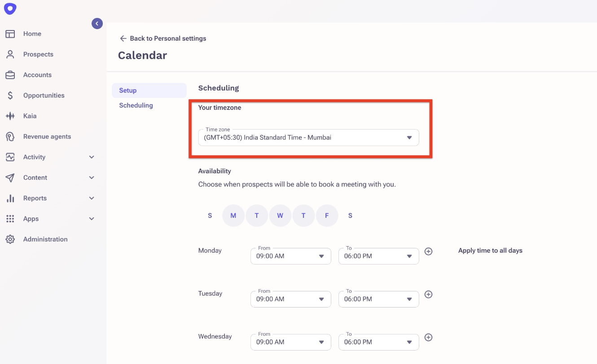This screenshot has height=364, width=597.
Task: Expand the Content menu chevron
Action: tap(92, 178)
